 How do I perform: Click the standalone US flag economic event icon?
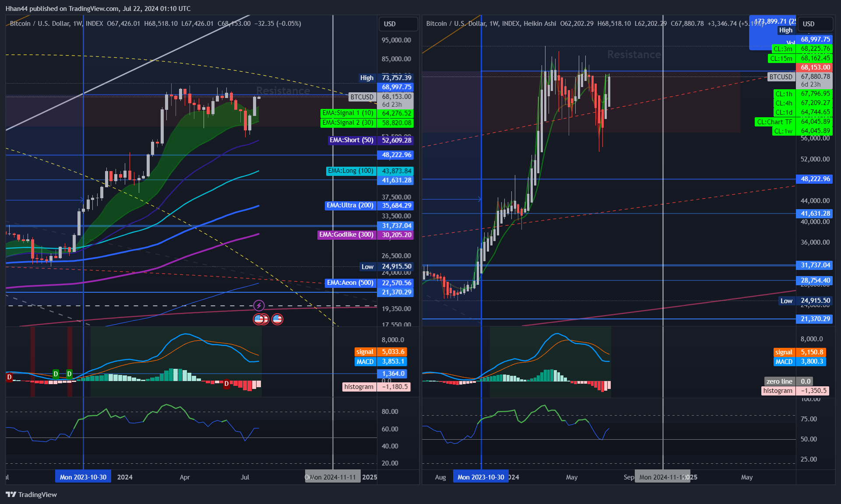tap(277, 319)
